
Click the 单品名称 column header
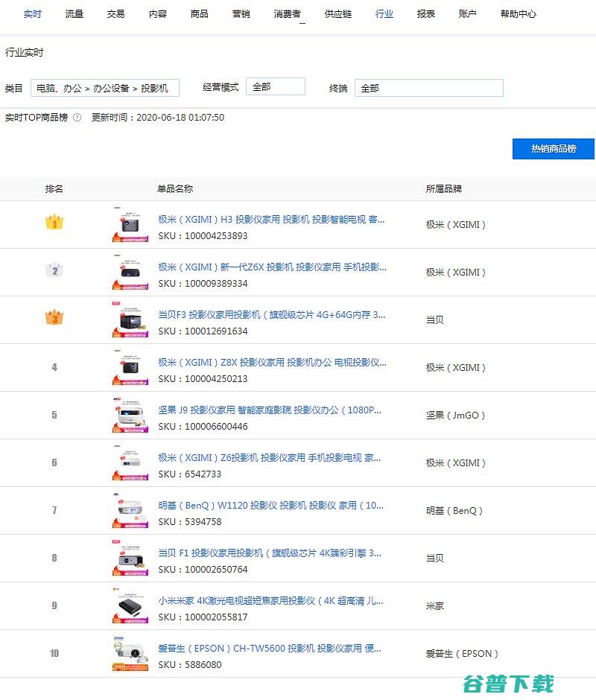(x=175, y=189)
